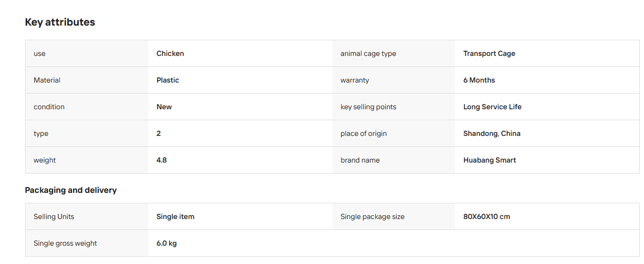The image size is (644, 264).
Task: Click the 'Single gross weight' label
Action: coord(65,243)
